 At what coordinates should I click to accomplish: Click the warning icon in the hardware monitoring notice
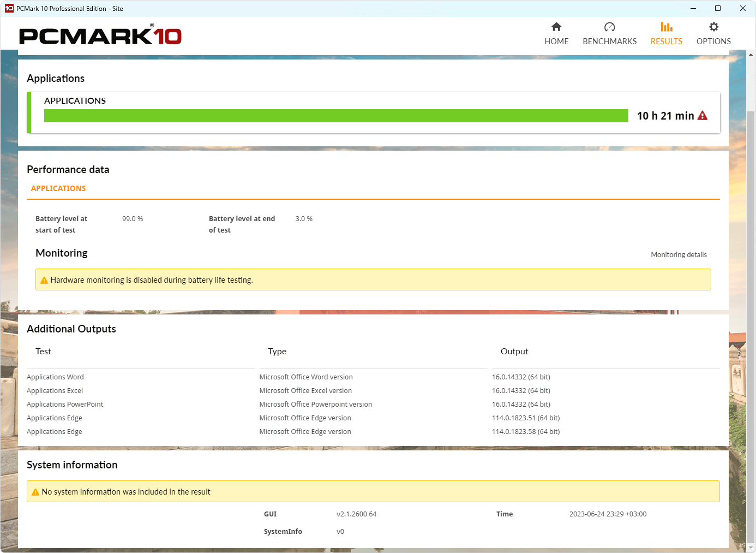(x=44, y=280)
